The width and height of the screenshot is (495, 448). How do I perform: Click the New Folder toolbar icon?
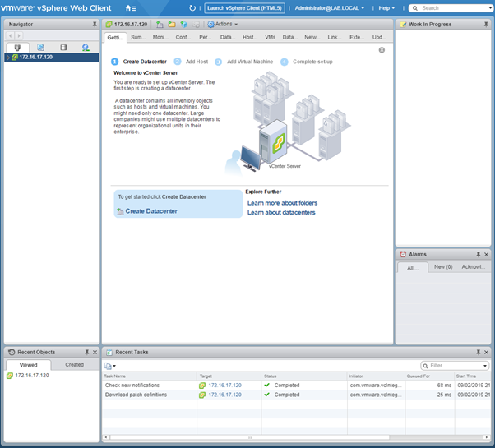click(172, 25)
